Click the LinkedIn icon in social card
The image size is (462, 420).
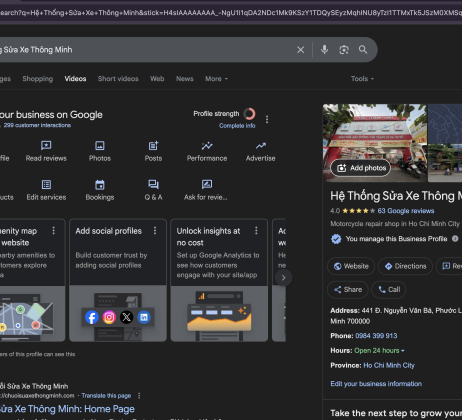pyautogui.click(x=144, y=317)
